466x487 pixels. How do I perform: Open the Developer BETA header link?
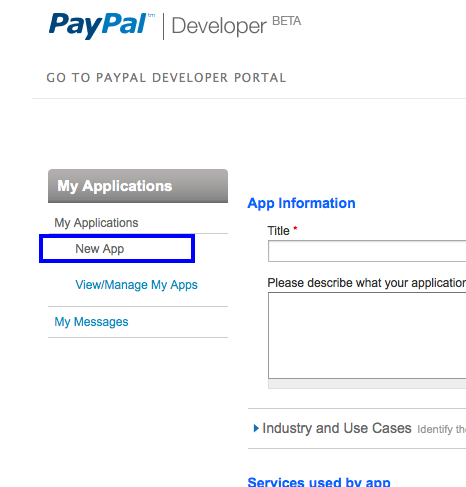coord(236,25)
